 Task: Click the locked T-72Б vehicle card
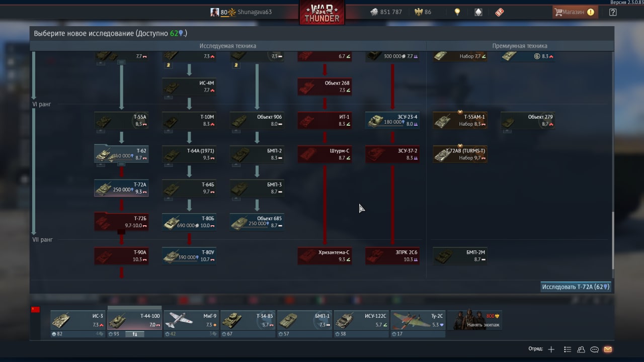[x=121, y=222]
